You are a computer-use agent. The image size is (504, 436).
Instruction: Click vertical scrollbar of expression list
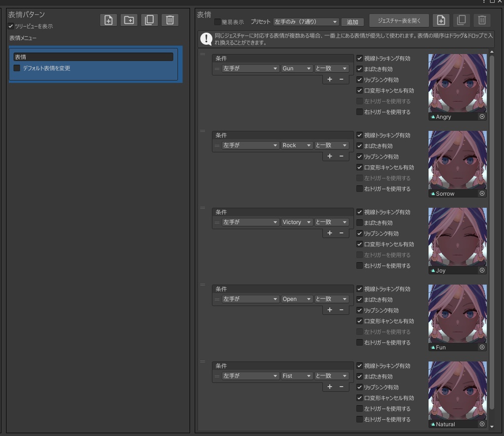pyautogui.click(x=492, y=231)
